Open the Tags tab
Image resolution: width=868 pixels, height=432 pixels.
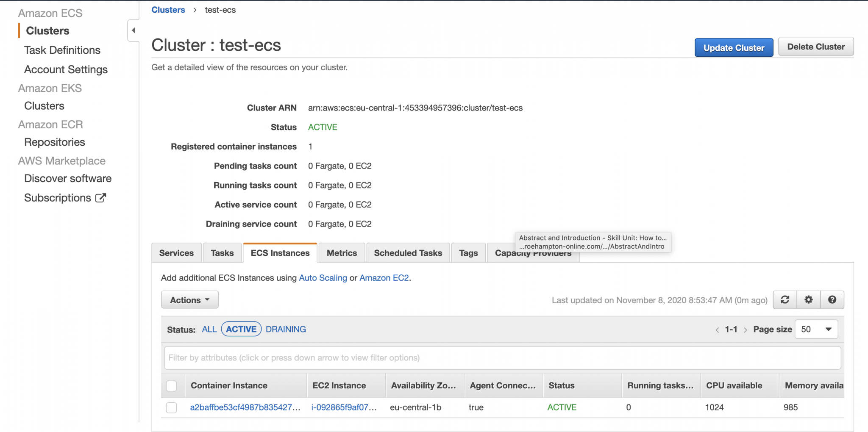tap(468, 252)
